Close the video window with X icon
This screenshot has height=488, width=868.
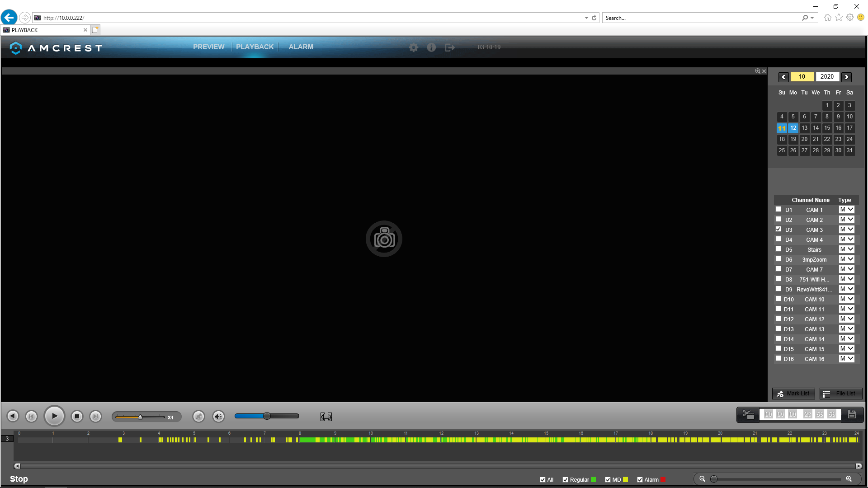[764, 71]
